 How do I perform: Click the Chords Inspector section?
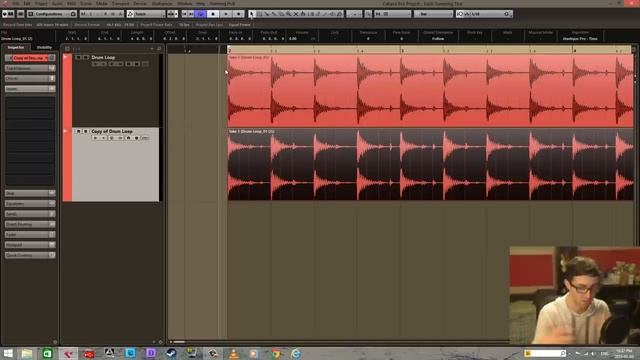pyautogui.click(x=30, y=78)
